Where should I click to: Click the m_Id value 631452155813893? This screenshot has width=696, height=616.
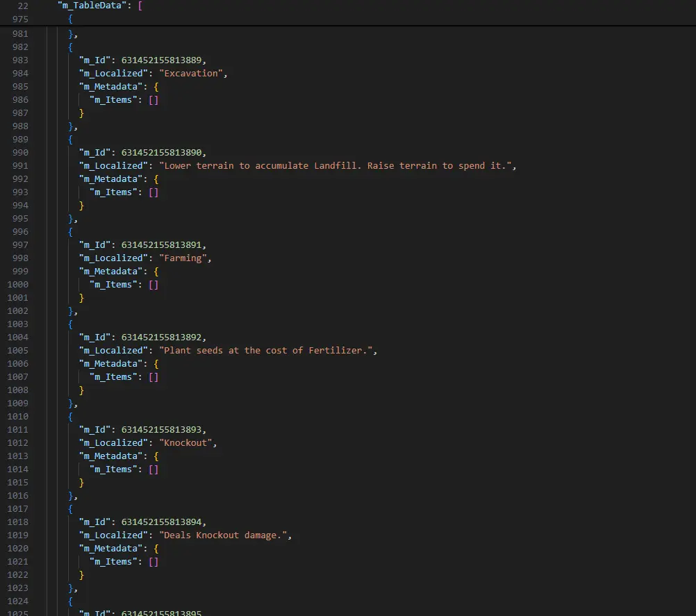(x=162, y=430)
